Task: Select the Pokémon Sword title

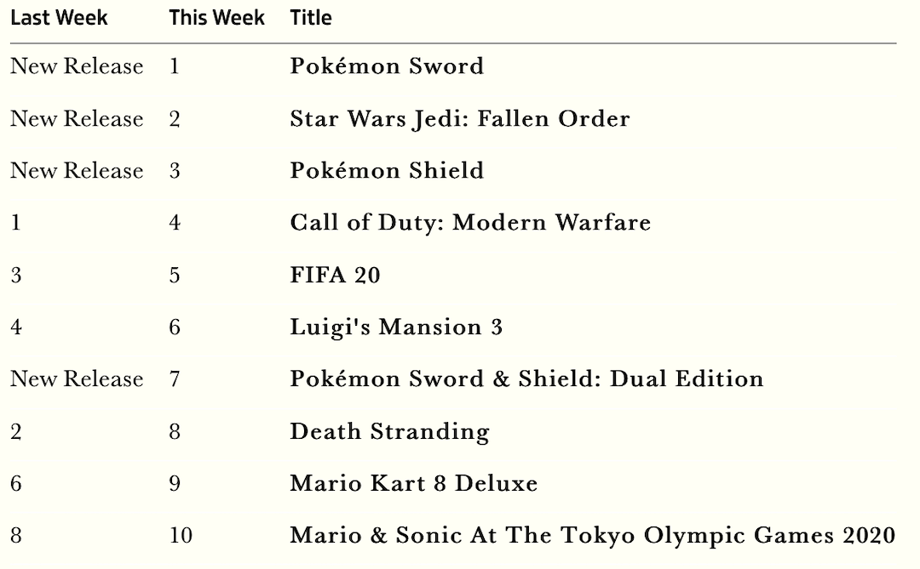Action: (x=387, y=67)
